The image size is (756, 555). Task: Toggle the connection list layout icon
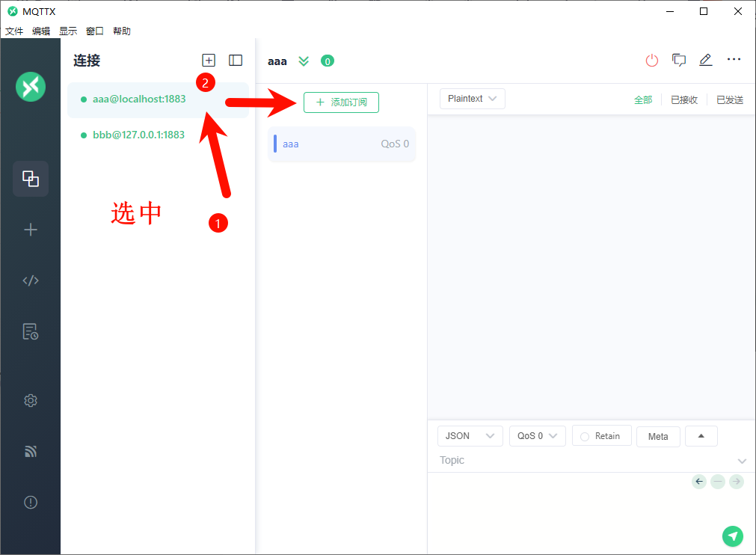[236, 61]
